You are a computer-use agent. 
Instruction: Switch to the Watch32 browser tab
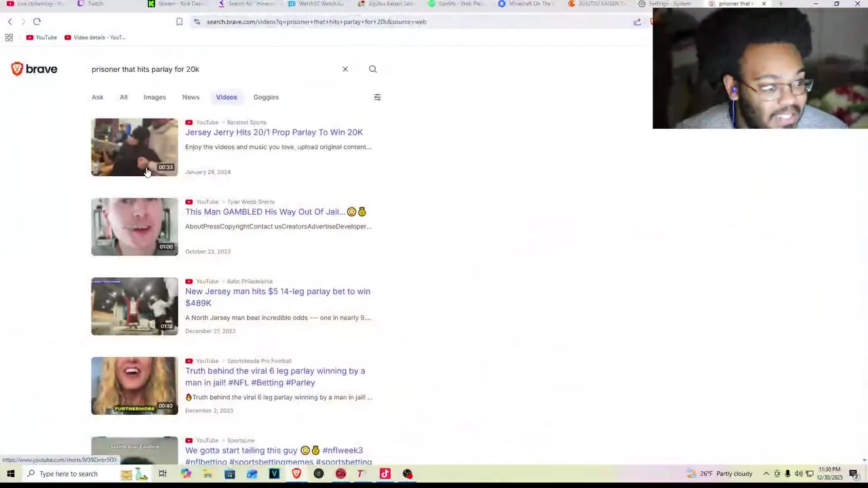pyautogui.click(x=316, y=4)
